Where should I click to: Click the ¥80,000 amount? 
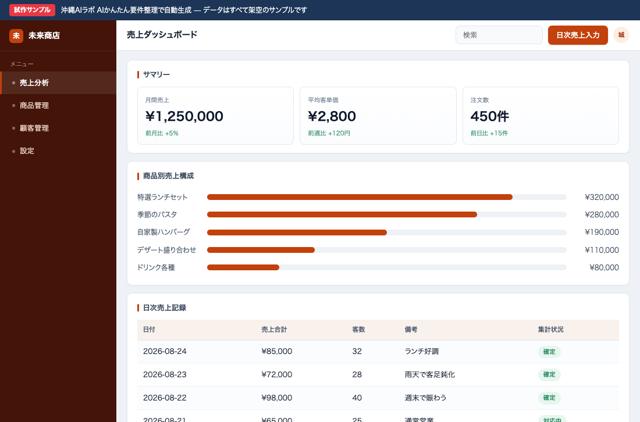[604, 267]
